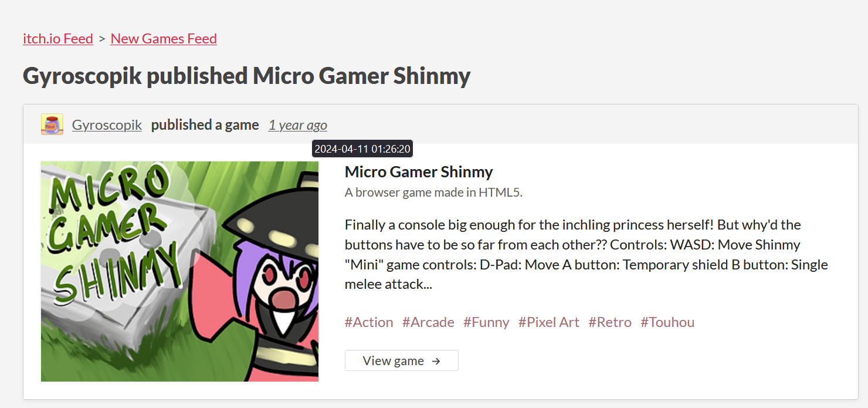This screenshot has height=408, width=868.
Task: Open the #Touhou tag
Action: [x=667, y=322]
